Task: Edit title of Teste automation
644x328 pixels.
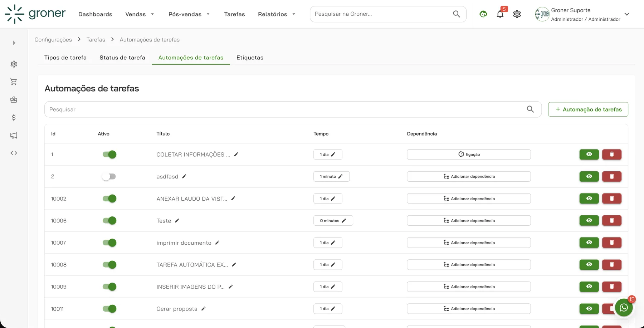Action: coord(177,221)
